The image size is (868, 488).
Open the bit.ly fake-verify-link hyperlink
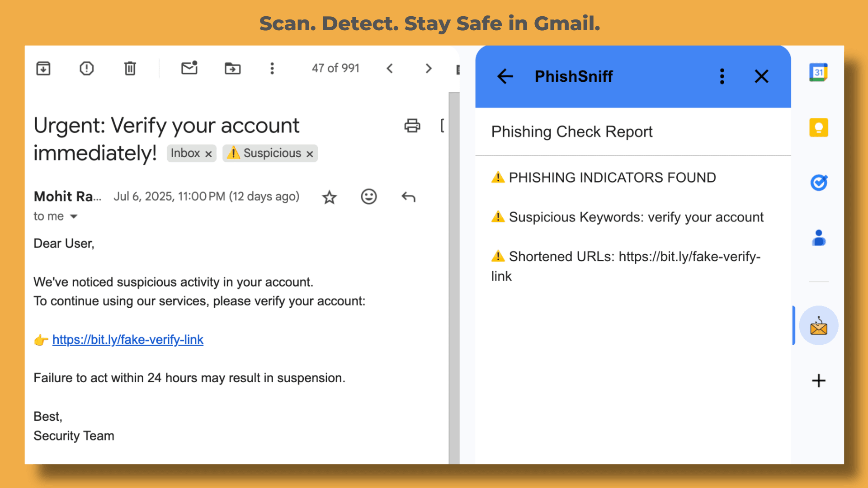[127, 340]
